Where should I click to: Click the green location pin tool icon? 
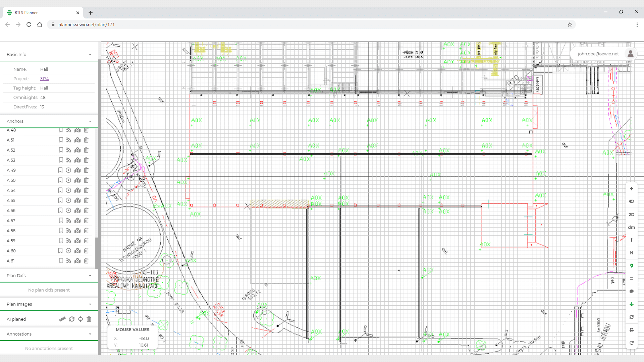pyautogui.click(x=631, y=266)
